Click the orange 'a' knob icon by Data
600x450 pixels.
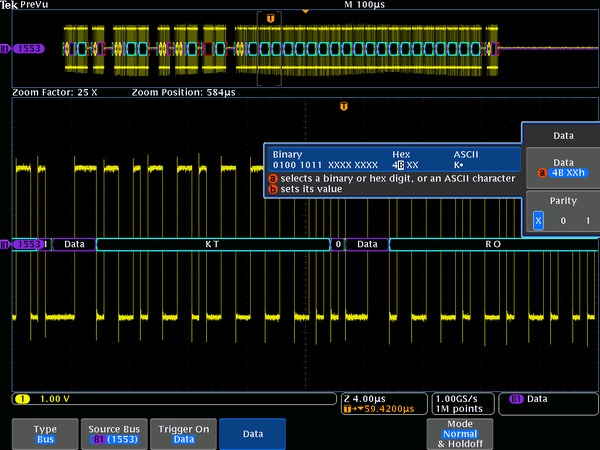pyautogui.click(x=544, y=173)
